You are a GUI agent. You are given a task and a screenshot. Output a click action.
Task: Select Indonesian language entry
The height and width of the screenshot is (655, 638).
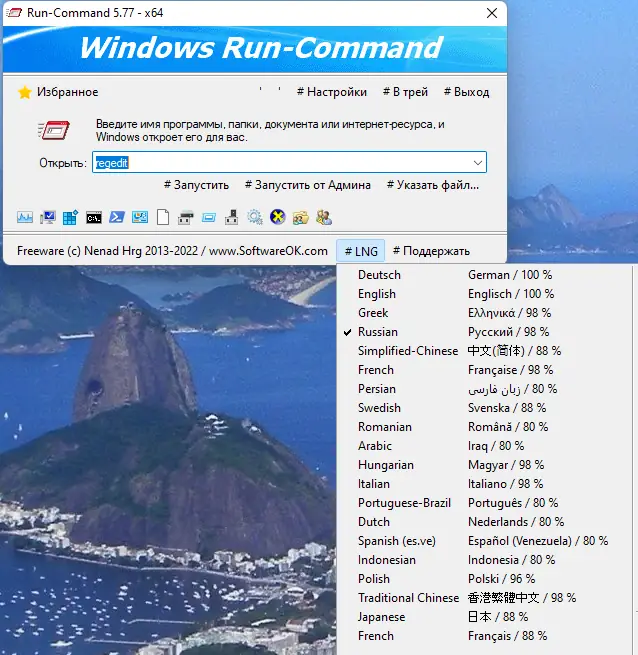485,560
